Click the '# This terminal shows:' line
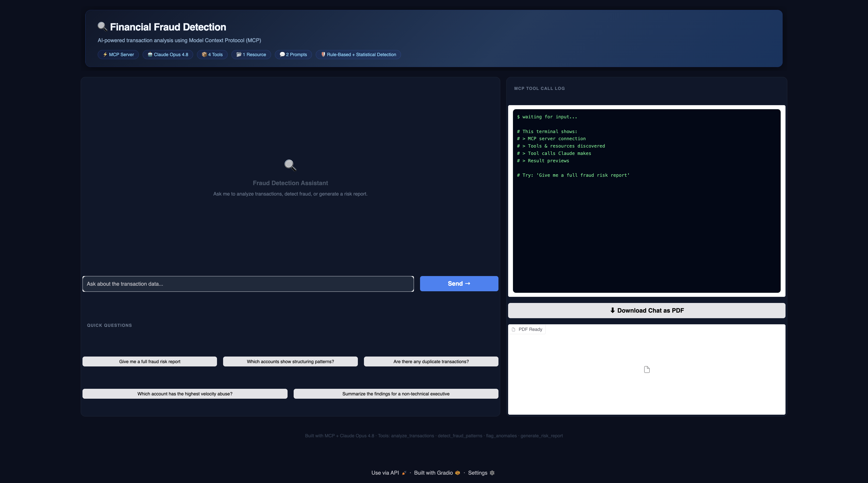Viewport: 868px width, 483px height. pos(547,132)
